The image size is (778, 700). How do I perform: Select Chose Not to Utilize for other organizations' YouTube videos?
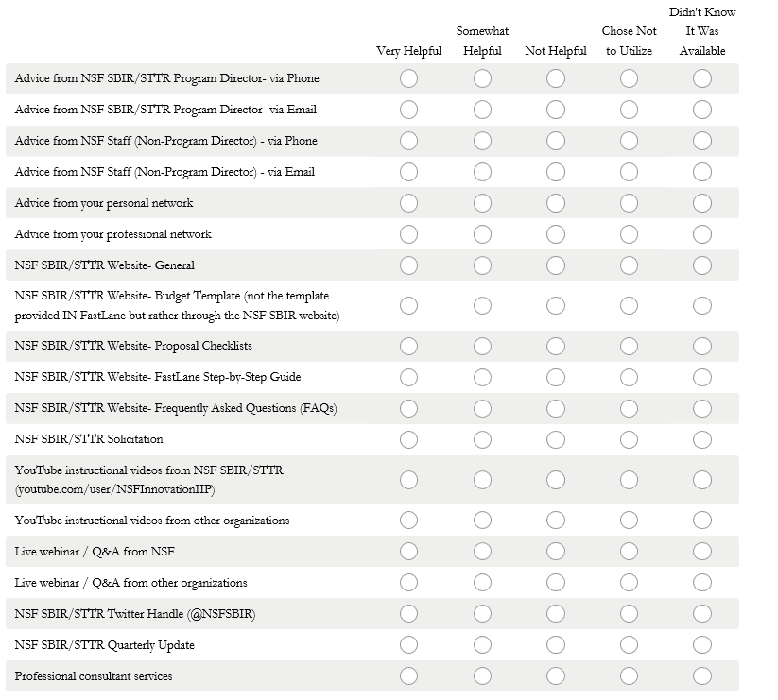pos(629,521)
